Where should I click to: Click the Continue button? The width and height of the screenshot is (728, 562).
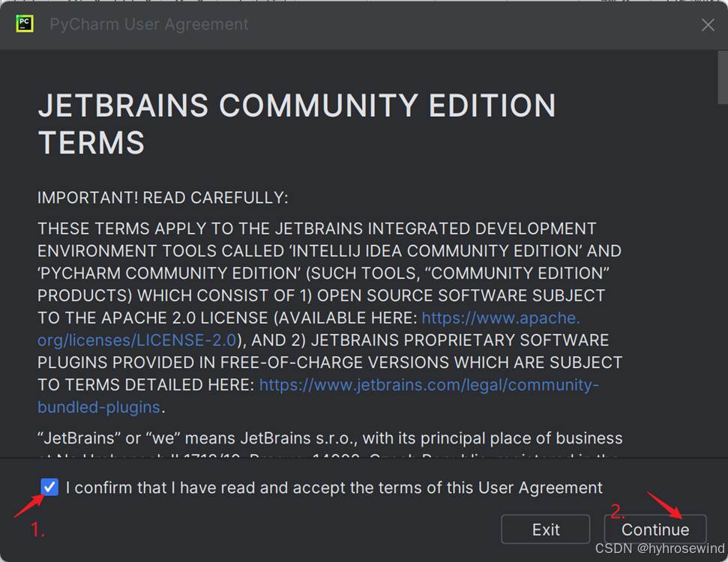point(655,530)
